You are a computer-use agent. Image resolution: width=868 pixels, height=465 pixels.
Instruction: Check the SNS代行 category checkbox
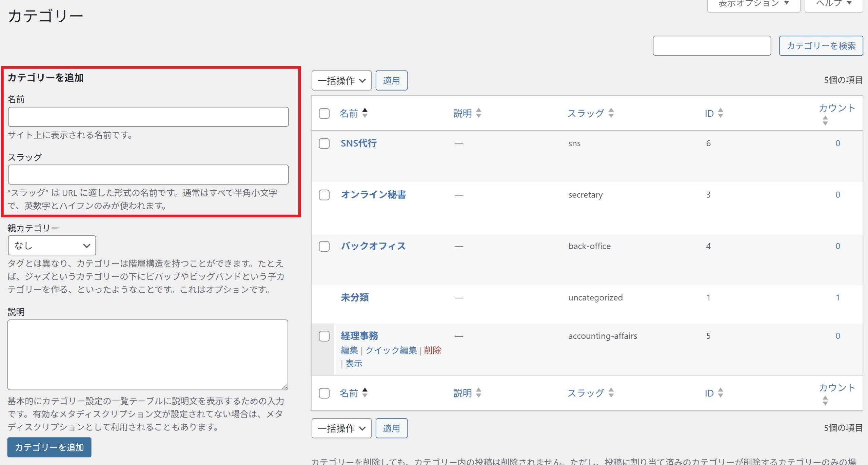tap(324, 143)
